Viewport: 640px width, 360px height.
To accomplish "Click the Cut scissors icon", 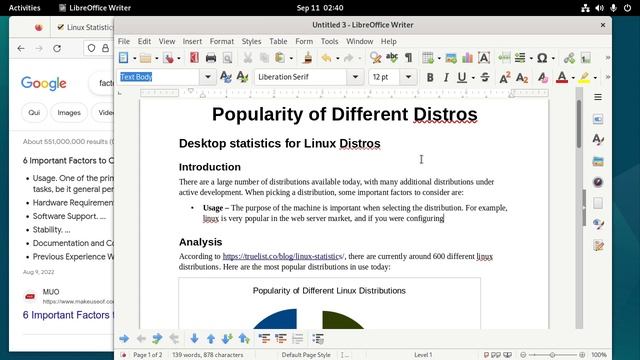I will [x=248, y=58].
